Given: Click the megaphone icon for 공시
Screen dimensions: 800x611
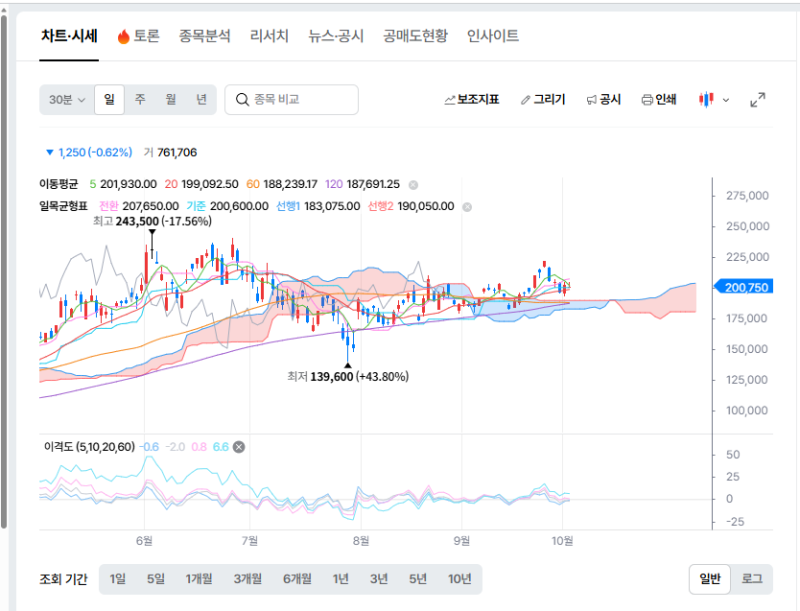Looking at the screenshot, I should (591, 100).
